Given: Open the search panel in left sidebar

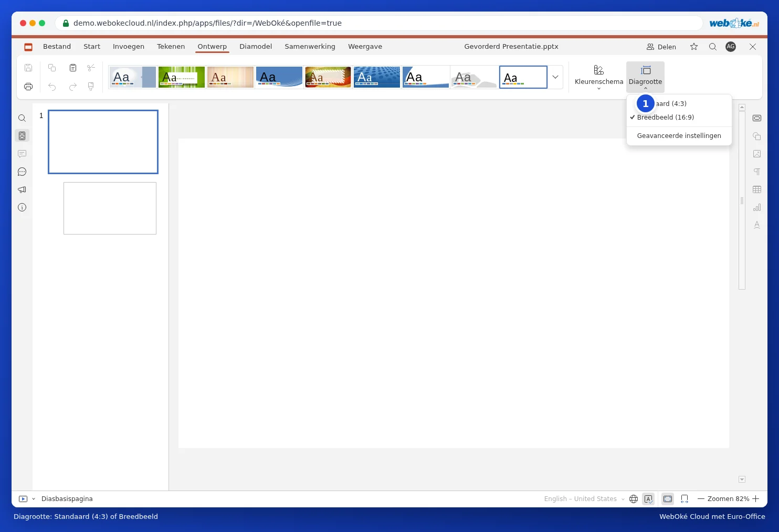Looking at the screenshot, I should click(x=22, y=118).
